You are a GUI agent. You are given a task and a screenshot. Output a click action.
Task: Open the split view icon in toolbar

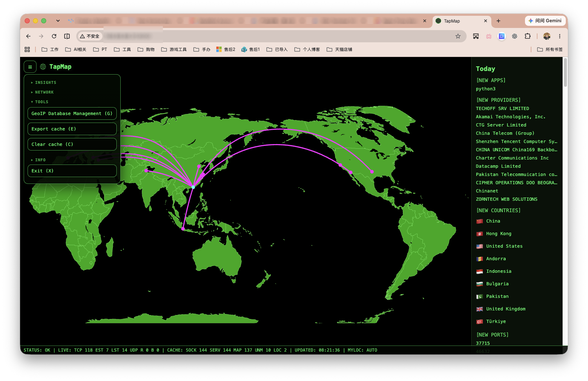point(67,36)
